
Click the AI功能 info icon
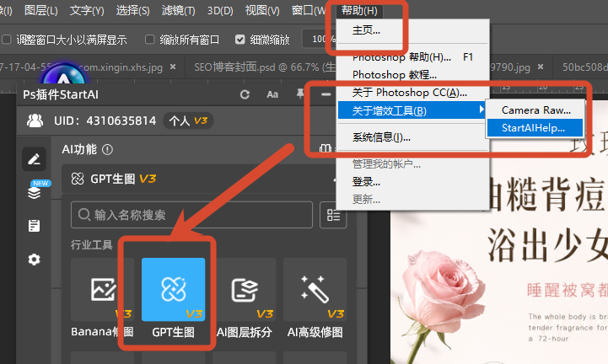coord(107,150)
